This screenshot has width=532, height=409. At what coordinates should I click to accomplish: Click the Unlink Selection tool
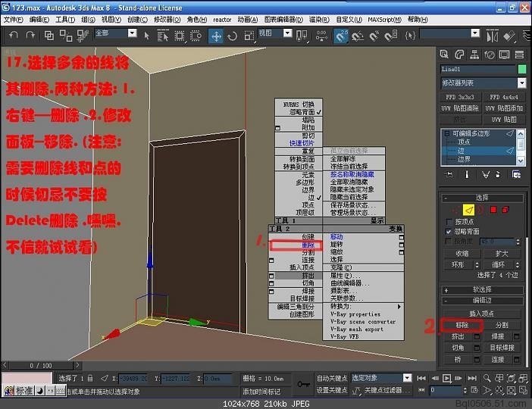click(66, 36)
